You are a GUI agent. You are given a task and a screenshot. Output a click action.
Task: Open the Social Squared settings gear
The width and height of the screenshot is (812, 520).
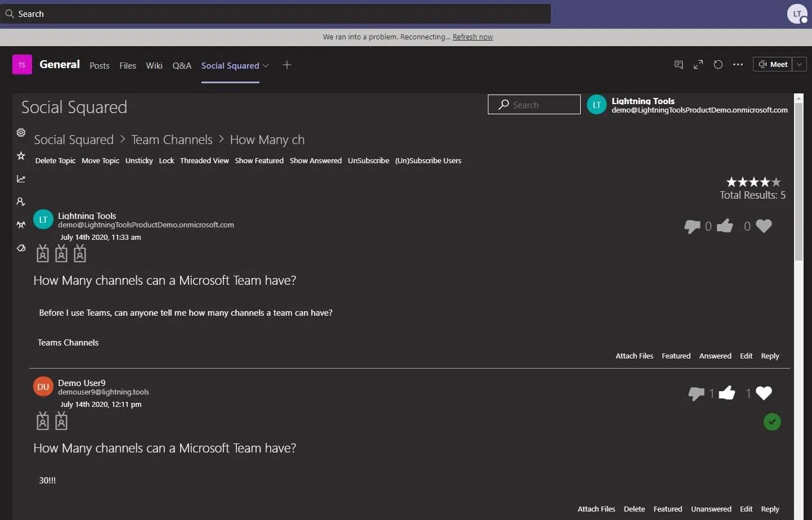(x=21, y=132)
